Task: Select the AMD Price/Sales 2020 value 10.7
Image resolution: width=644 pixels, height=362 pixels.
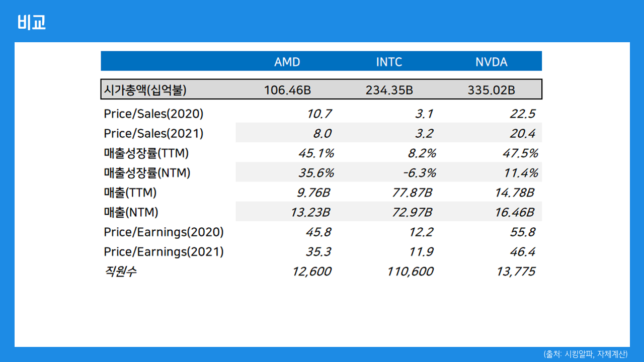Action: 319,114
